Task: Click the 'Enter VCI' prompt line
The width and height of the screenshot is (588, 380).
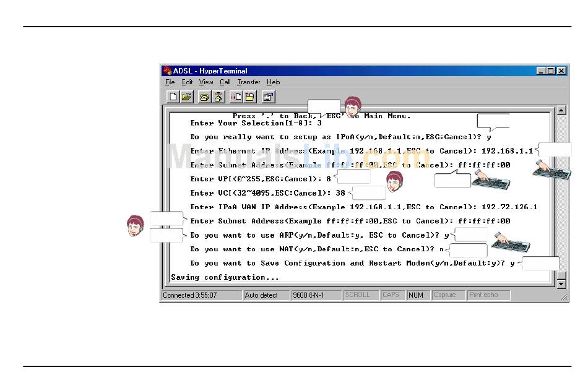Action: (x=268, y=193)
